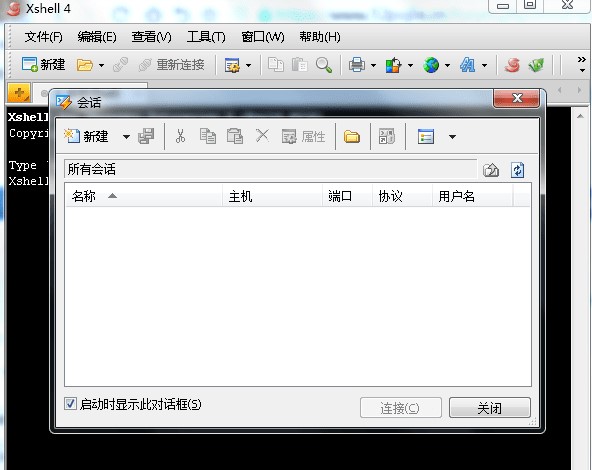Click the Delete X icon in Sessions dialog
This screenshot has height=470, width=592.
pos(262,136)
